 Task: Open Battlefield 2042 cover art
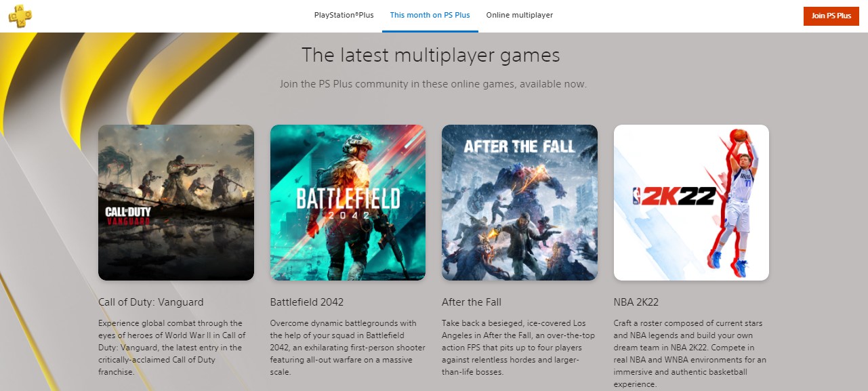(x=348, y=203)
